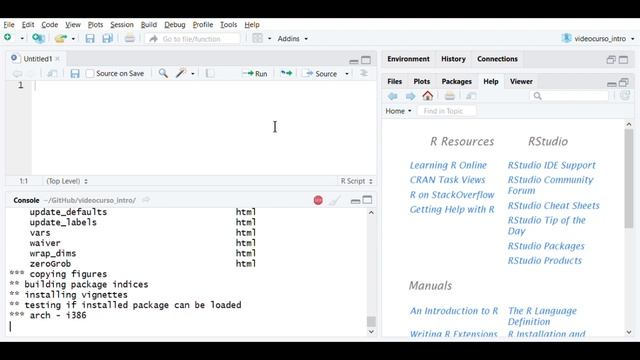Switch to the History tab
The image size is (640, 360).
(453, 59)
